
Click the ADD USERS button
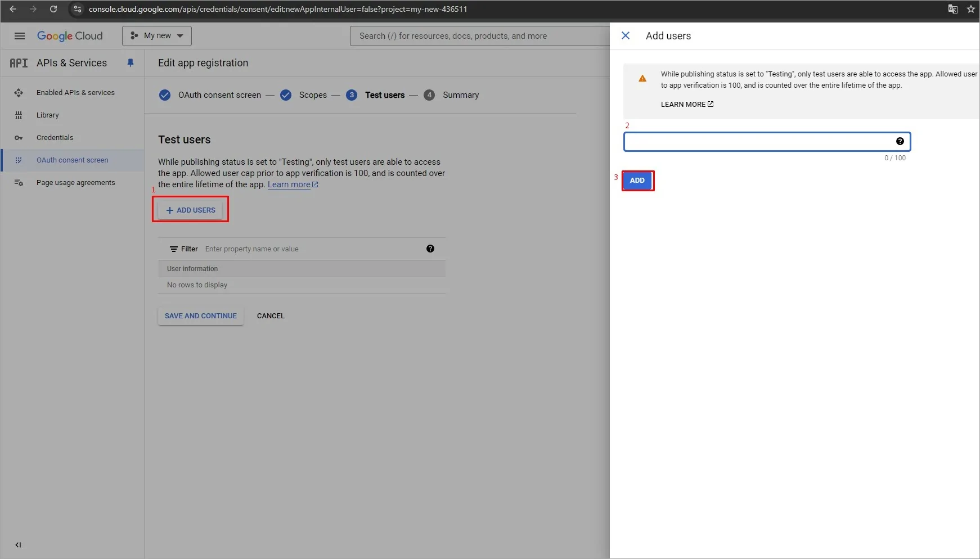coord(190,209)
